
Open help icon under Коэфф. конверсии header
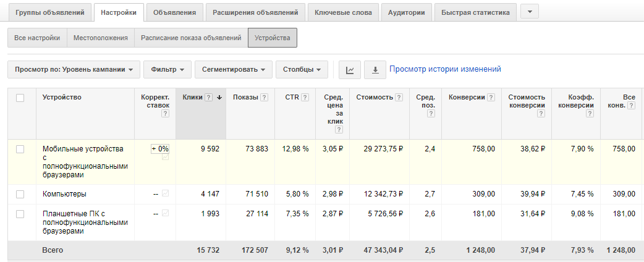coord(590,114)
